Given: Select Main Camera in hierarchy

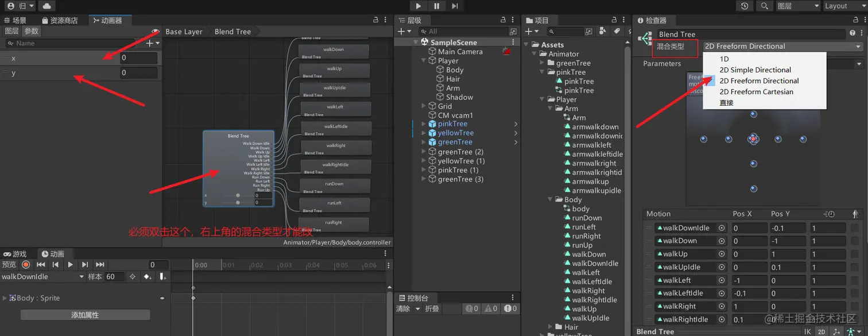Looking at the screenshot, I should click(460, 52).
